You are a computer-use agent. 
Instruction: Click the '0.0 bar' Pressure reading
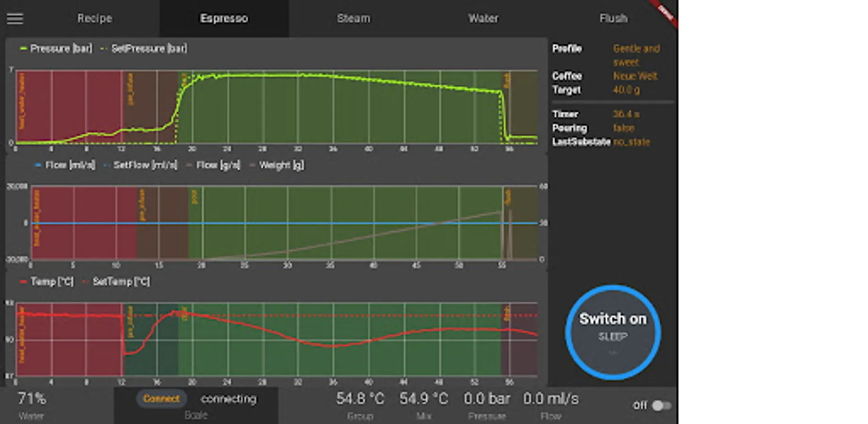click(487, 399)
